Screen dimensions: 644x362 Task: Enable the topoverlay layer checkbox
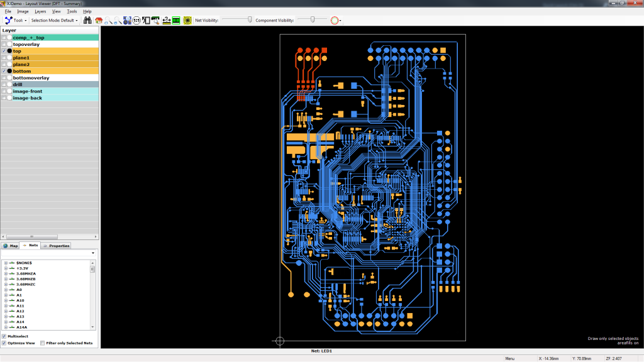[4, 44]
